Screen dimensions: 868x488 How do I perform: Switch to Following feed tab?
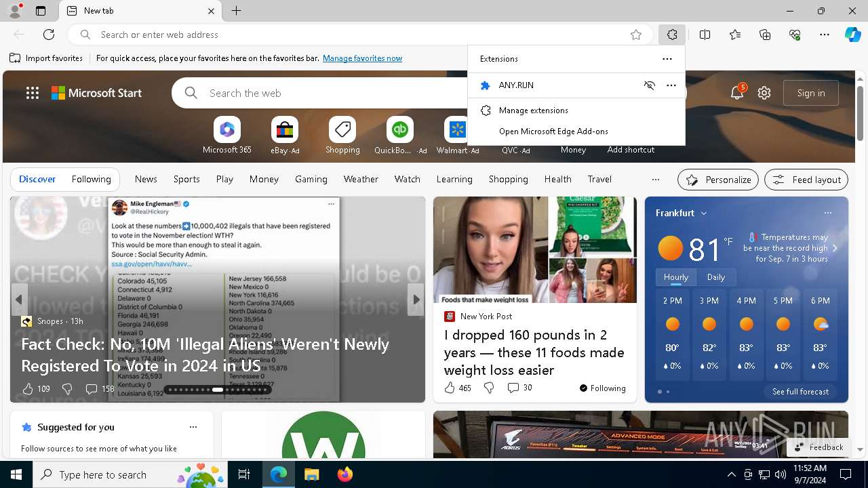coord(91,179)
